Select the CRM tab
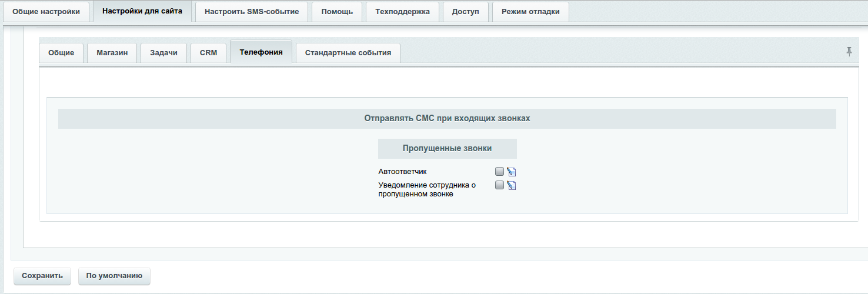The width and height of the screenshot is (868, 294). coord(208,53)
